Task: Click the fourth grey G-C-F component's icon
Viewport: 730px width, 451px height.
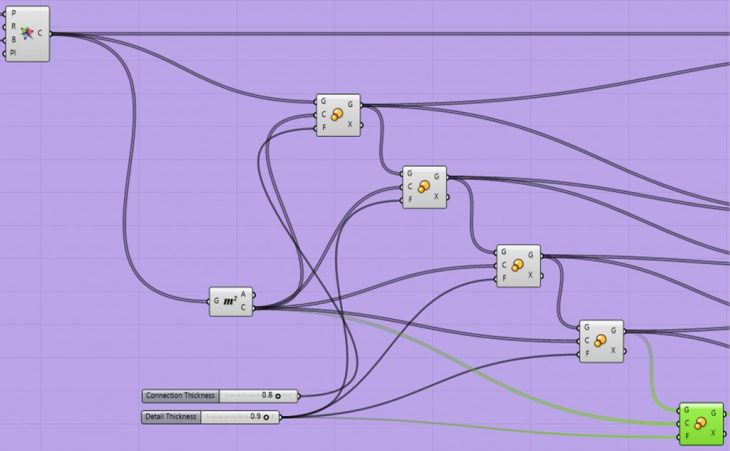Action: coord(601,341)
